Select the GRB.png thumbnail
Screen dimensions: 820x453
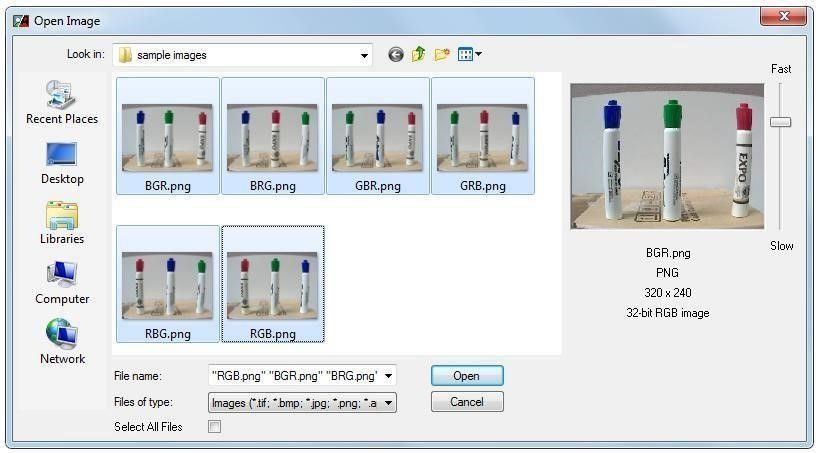click(483, 136)
